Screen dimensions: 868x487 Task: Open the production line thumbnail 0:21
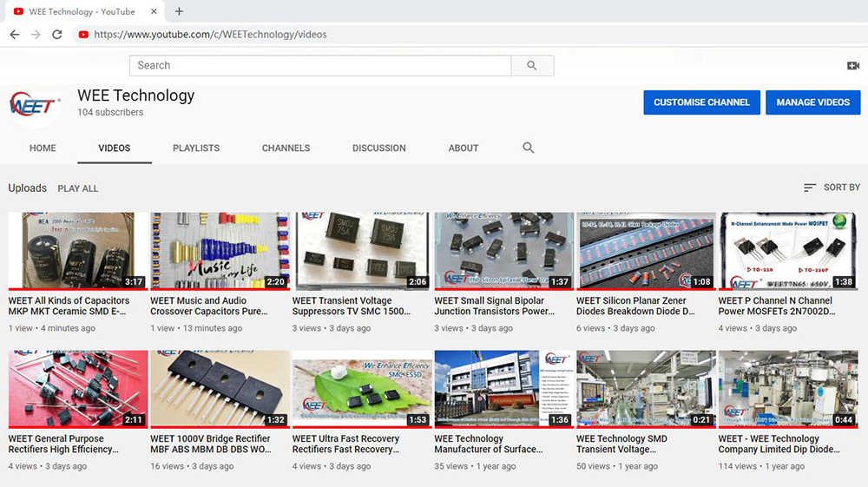pyautogui.click(x=646, y=389)
